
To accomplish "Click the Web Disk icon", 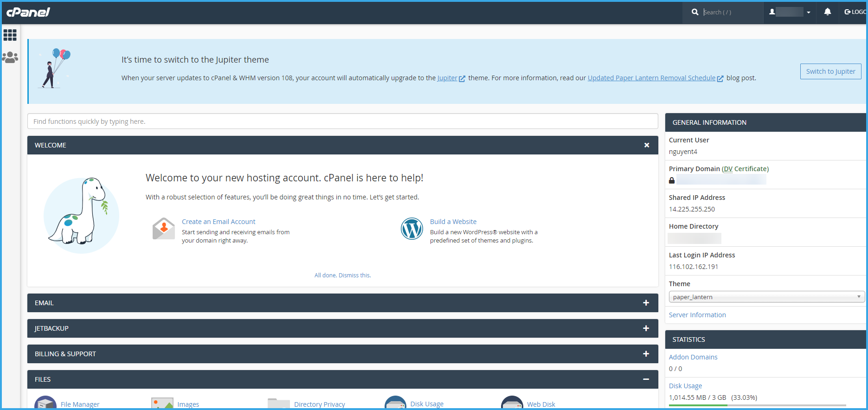I will click(x=512, y=403).
